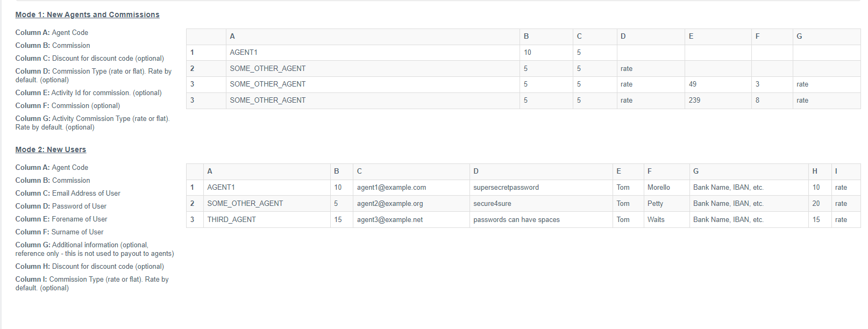Click the 'Mode 1: New Agents and Commissions' heading
This screenshot has width=868, height=329.
87,15
